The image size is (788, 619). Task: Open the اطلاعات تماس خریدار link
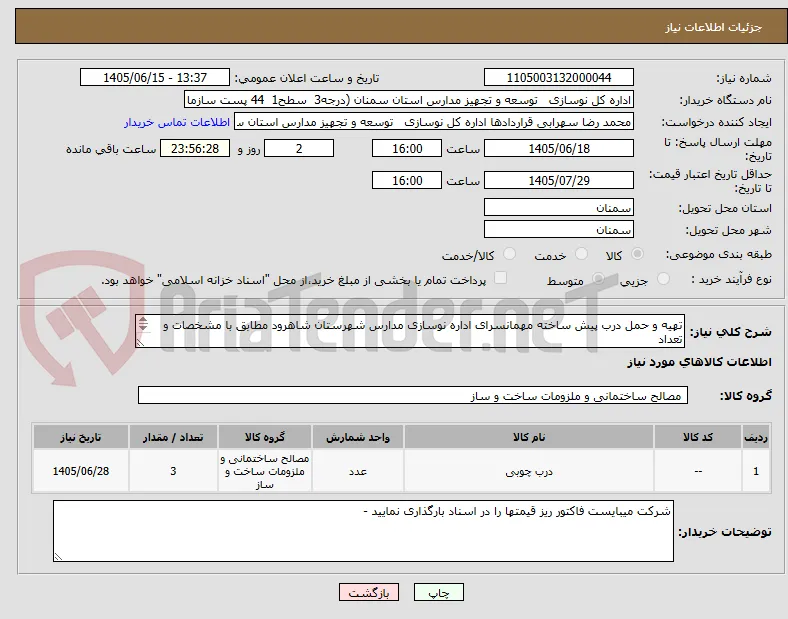tap(177, 122)
